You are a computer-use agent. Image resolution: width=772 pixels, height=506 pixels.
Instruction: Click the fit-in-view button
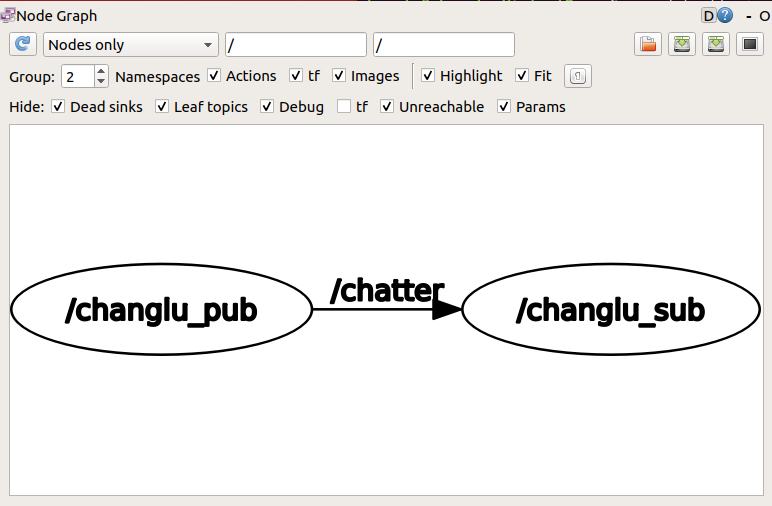click(578, 76)
